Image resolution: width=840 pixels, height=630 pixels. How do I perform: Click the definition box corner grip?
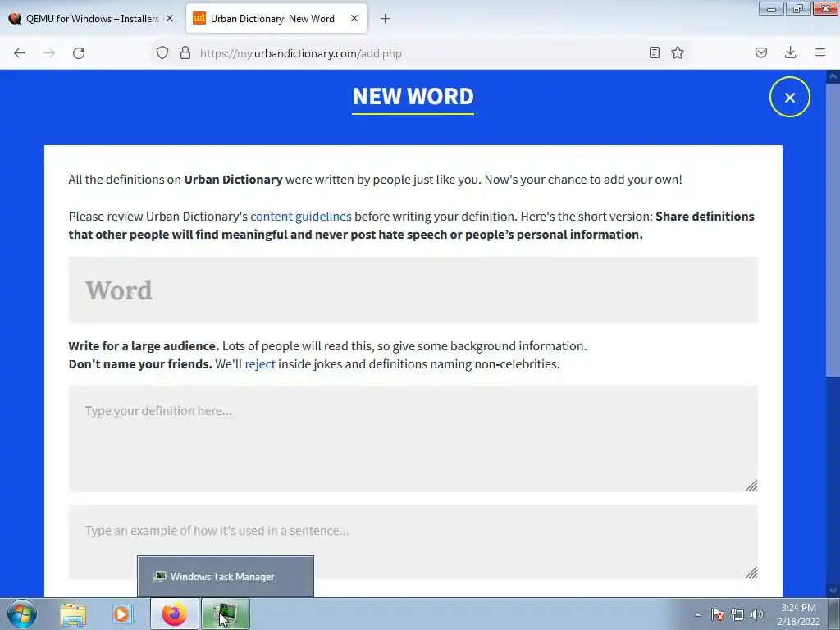coord(751,486)
